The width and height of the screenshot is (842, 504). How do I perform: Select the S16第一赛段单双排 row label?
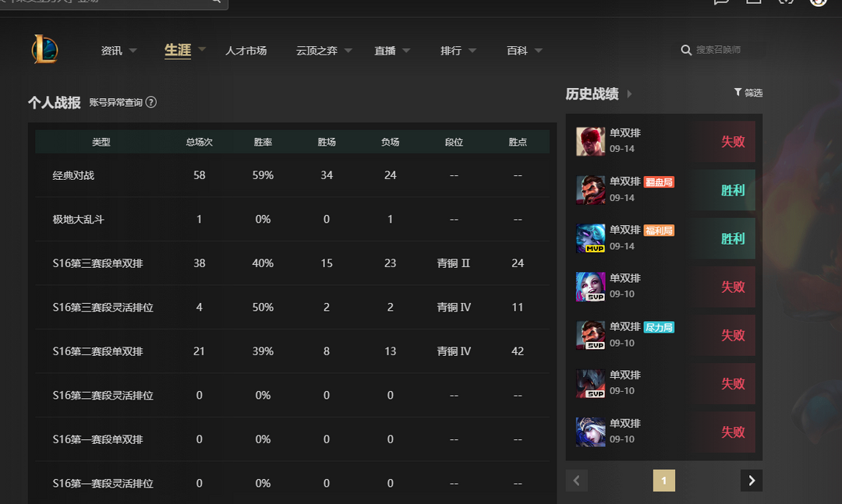(x=97, y=439)
